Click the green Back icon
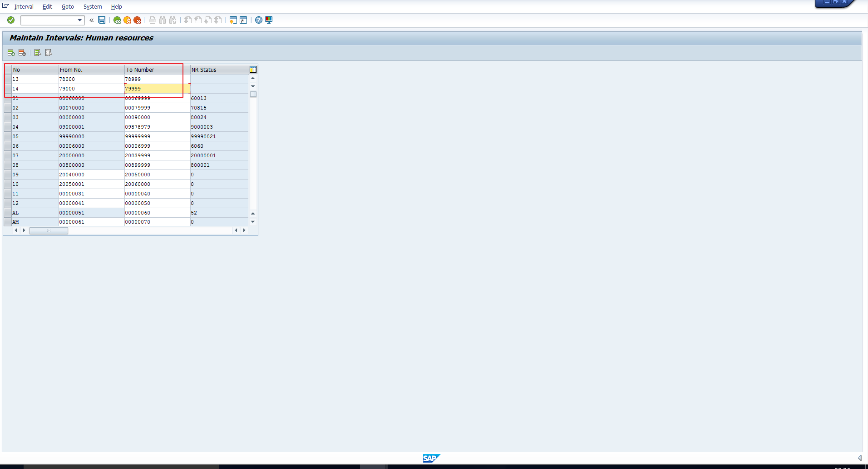 [x=117, y=20]
